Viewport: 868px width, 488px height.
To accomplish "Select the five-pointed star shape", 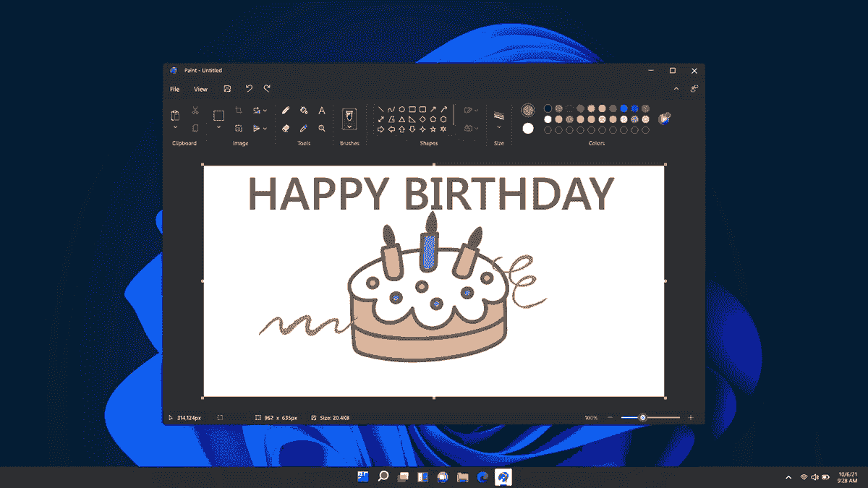I will point(434,129).
